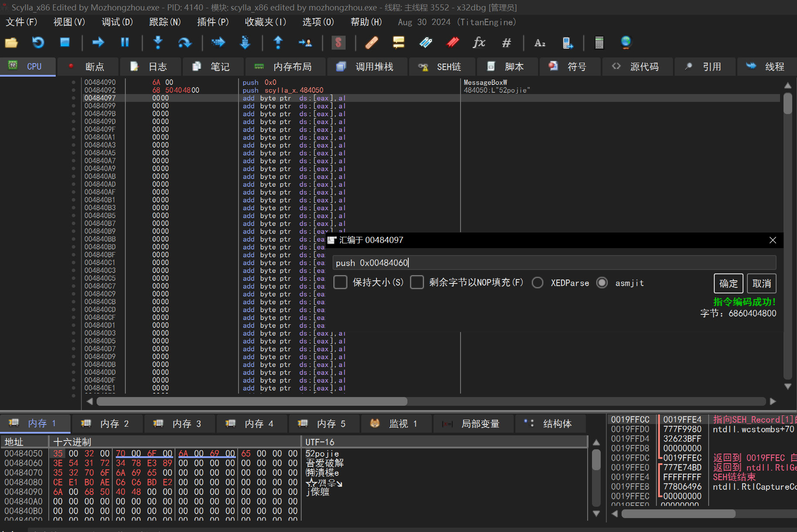Open the 线程 threads tab
This screenshot has height=532, width=797.
click(767, 67)
